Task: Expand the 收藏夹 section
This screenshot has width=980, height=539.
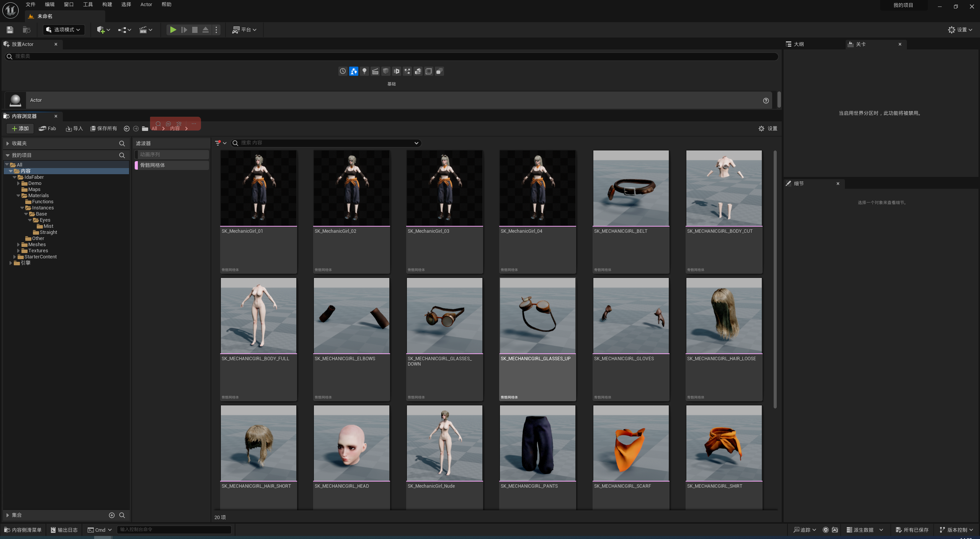Action: click(x=8, y=143)
